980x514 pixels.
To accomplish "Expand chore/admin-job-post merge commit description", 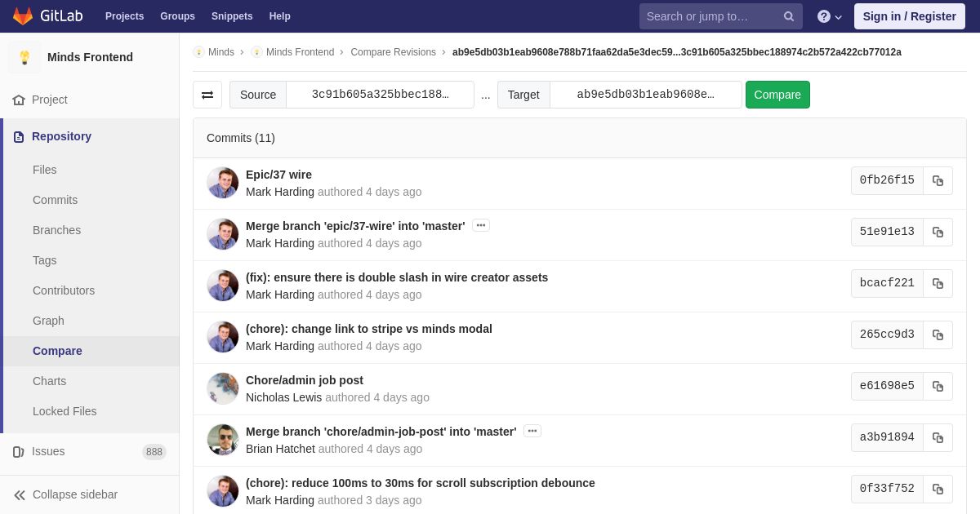I will point(532,432).
